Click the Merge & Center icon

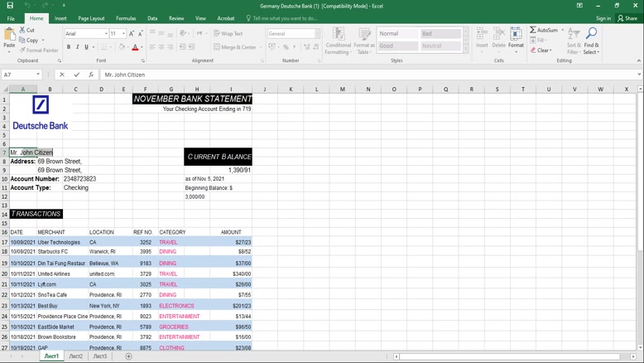pos(217,47)
